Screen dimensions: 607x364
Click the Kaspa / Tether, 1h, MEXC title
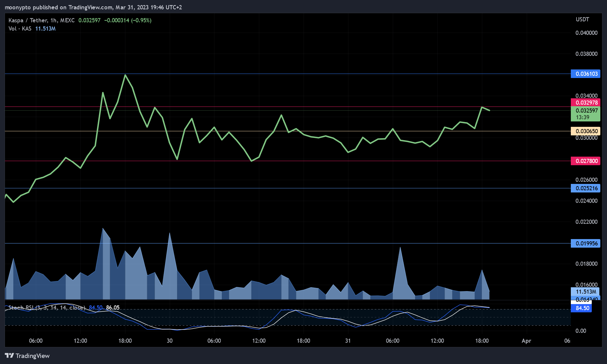pos(42,20)
